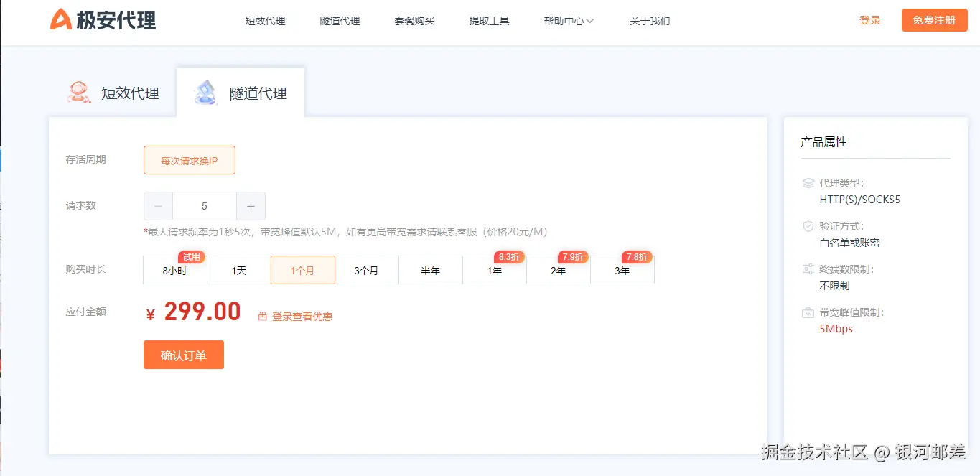This screenshot has height=476, width=980.
Task: Click the 代理类型 layers icon
Action: point(808,183)
